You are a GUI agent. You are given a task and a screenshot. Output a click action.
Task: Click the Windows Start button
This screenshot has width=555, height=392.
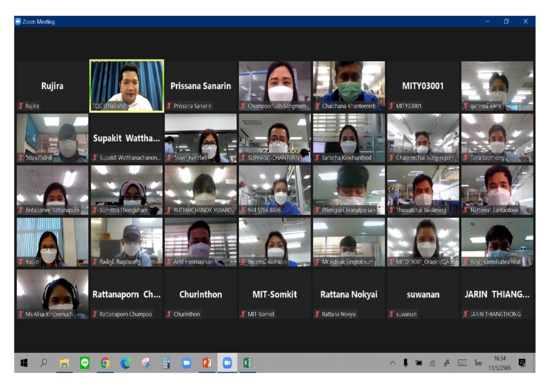coord(24,363)
